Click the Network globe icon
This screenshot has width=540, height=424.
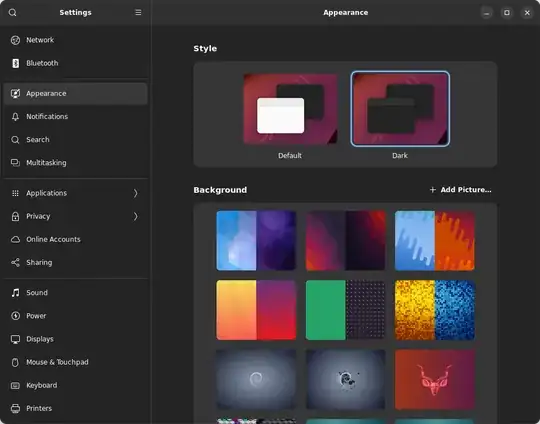[x=15, y=40]
